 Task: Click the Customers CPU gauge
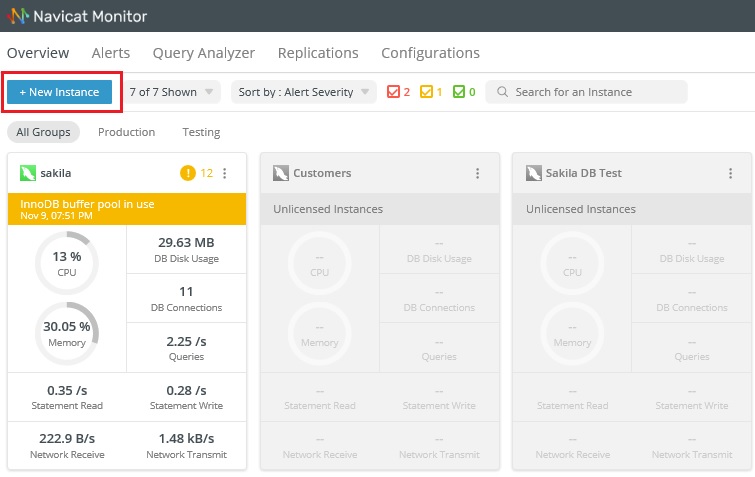pos(320,263)
